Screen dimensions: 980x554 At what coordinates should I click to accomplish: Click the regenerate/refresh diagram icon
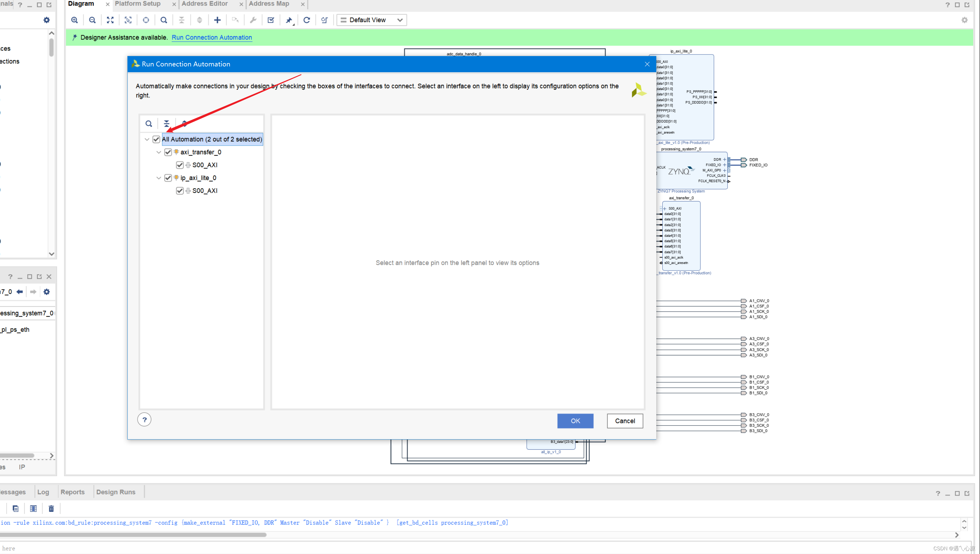click(x=307, y=20)
